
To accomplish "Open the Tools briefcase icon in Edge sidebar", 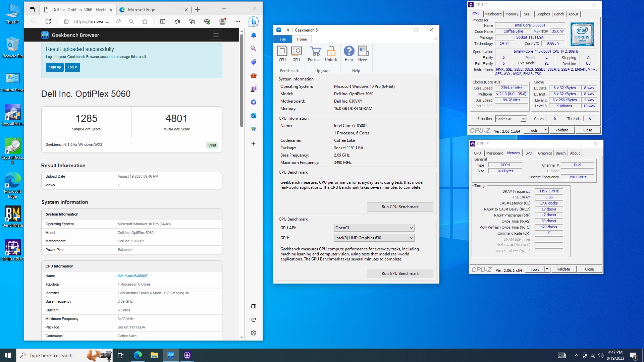I will coord(254,75).
